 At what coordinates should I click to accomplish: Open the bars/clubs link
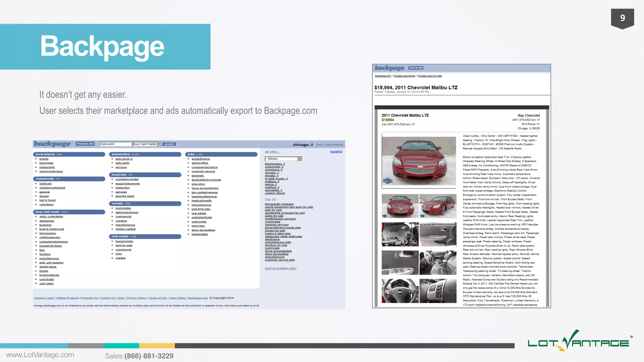pyautogui.click(x=46, y=163)
